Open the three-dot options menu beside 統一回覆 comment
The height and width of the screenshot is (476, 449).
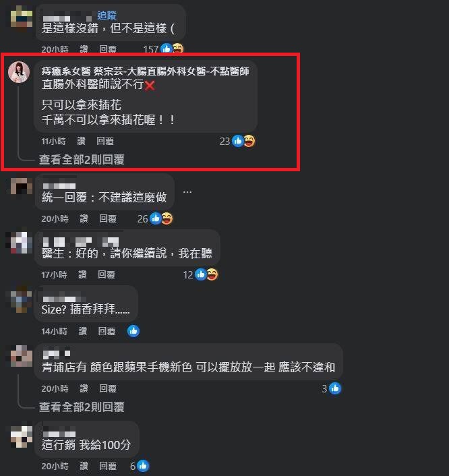point(187,192)
